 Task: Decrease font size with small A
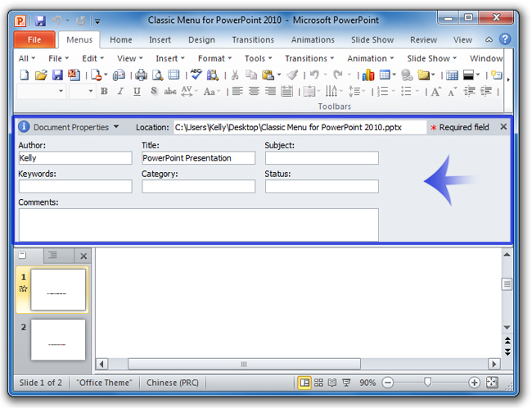(x=453, y=92)
